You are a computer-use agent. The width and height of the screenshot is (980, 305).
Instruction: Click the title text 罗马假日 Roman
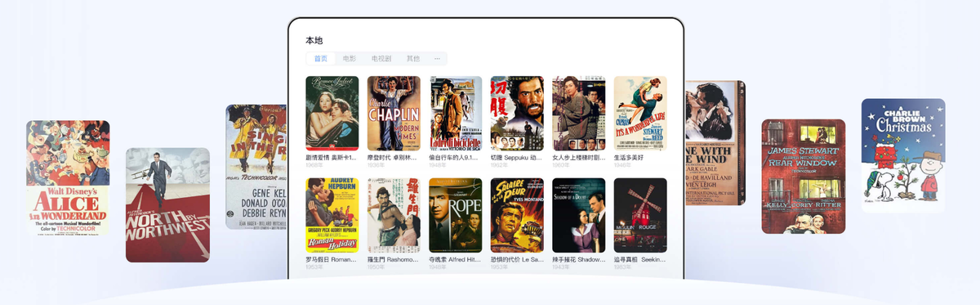point(332,259)
